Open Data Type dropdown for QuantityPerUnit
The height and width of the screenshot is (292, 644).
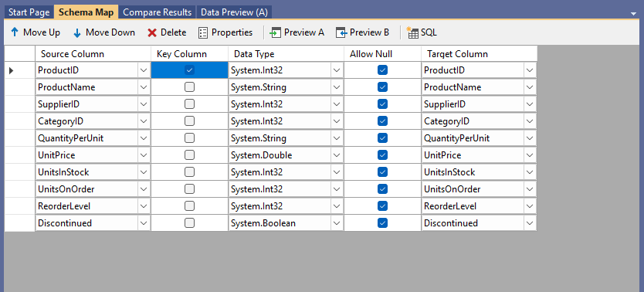[x=337, y=138]
